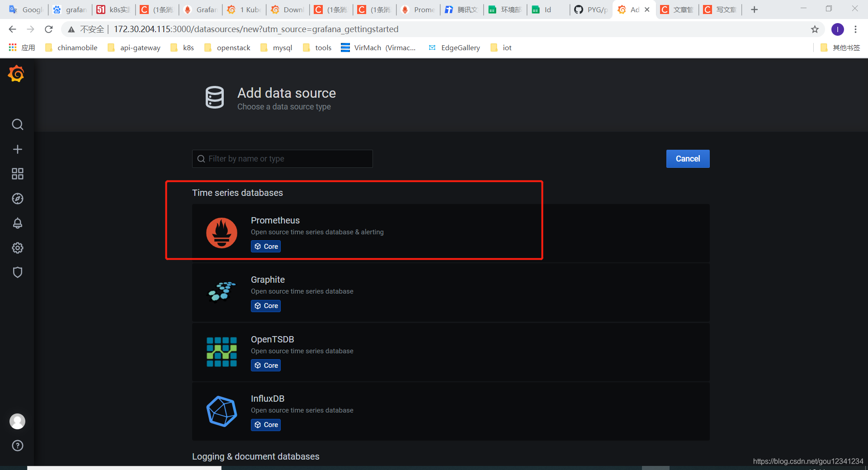Screen dimensions: 868x470
Task: Open the openstack bookmark folder
Action: coord(227,47)
